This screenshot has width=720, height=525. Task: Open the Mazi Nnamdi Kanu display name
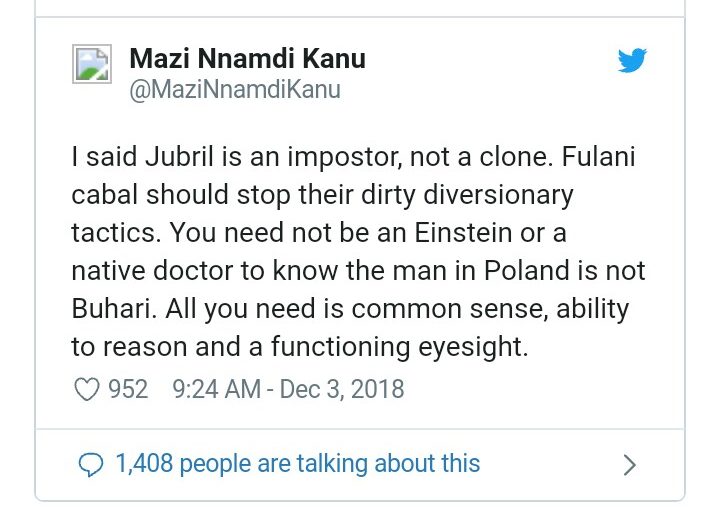[x=247, y=59]
